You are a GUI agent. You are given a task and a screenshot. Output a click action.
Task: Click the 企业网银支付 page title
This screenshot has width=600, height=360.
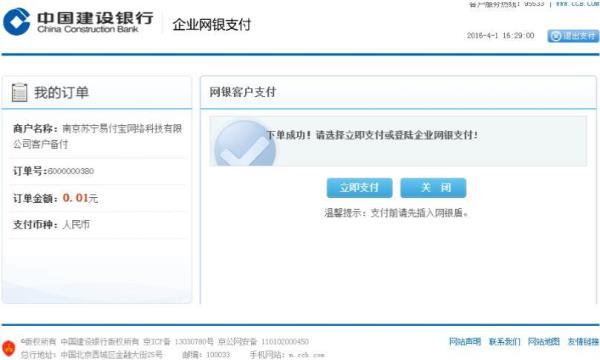tap(212, 24)
